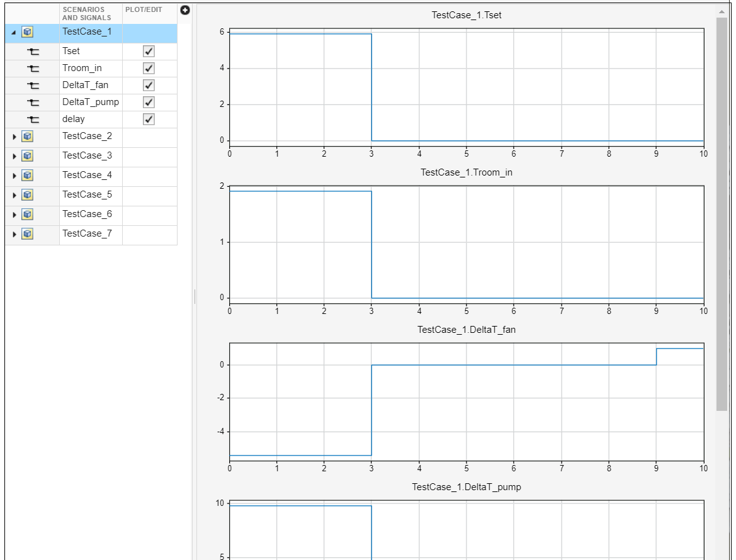This screenshot has width=736, height=560.
Task: Select the Troom_in signal row
Action: pos(82,68)
